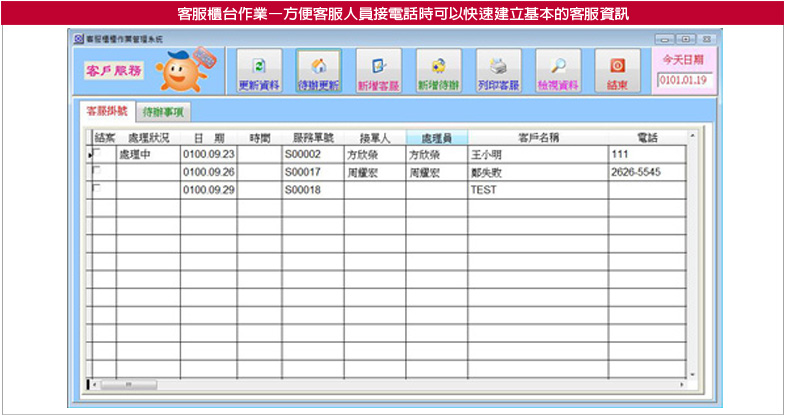This screenshot has width=786, height=418.
Task: Check 結案 box for S00018 row
Action: (x=97, y=188)
